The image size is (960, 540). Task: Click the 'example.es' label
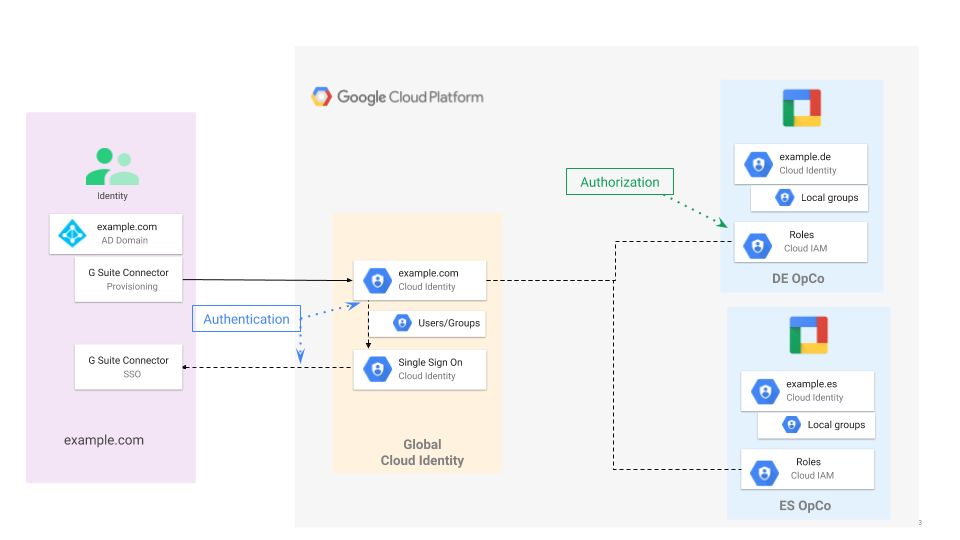pyautogui.click(x=812, y=384)
